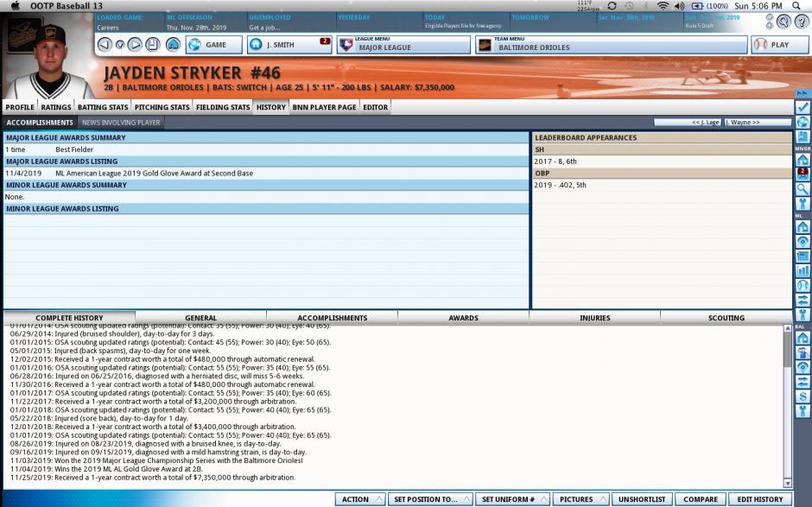Open the News Involving Player subtab
This screenshot has width=812, height=507.
[121, 123]
